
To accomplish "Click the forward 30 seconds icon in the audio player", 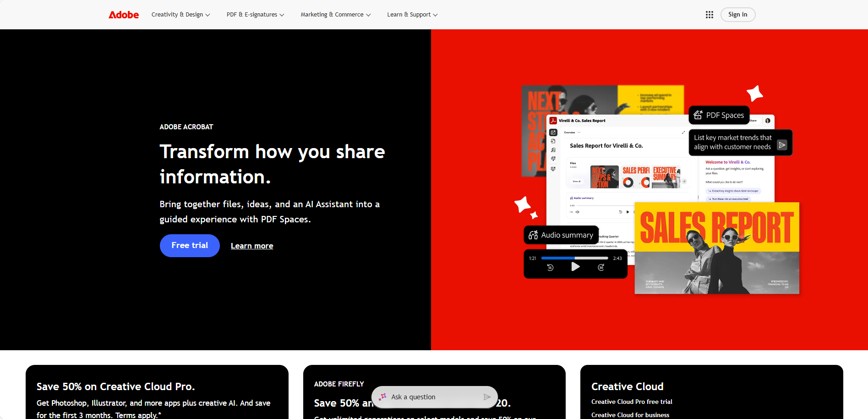I will coord(601,268).
